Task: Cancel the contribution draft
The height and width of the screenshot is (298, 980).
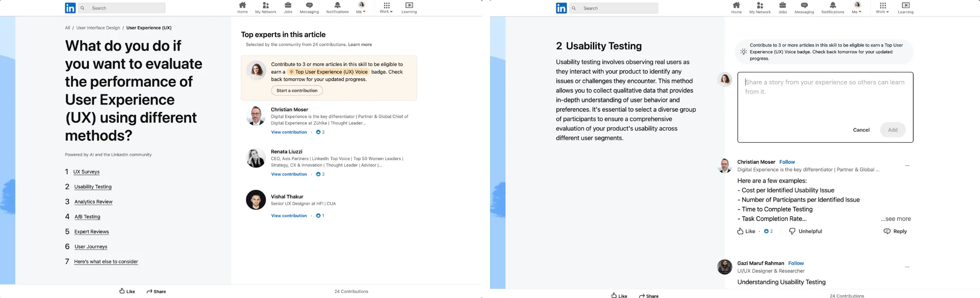Action: coord(861,130)
